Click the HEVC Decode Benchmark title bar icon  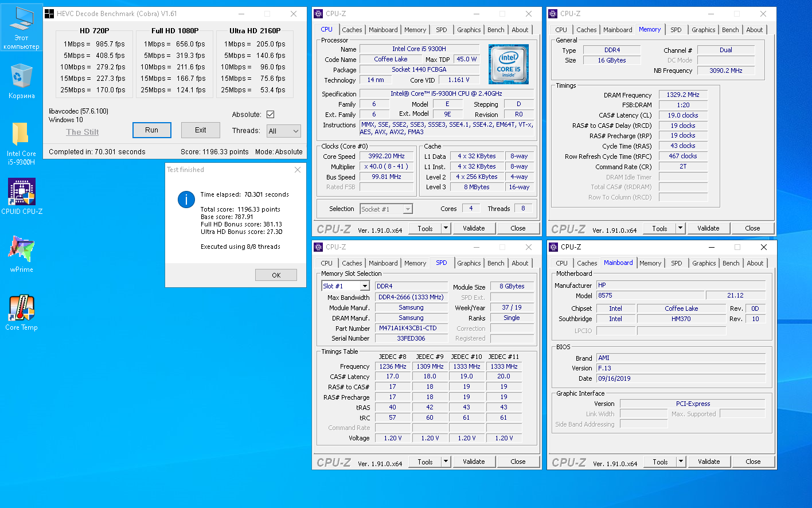(49, 14)
